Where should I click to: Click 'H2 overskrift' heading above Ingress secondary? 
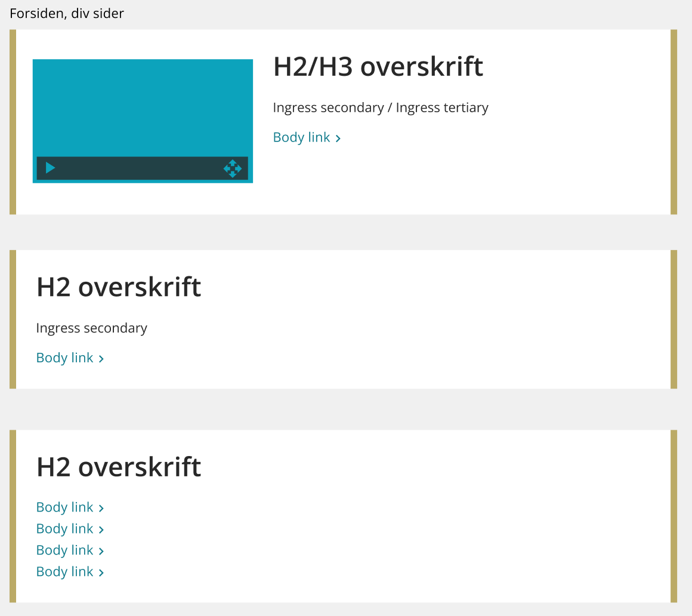119,287
